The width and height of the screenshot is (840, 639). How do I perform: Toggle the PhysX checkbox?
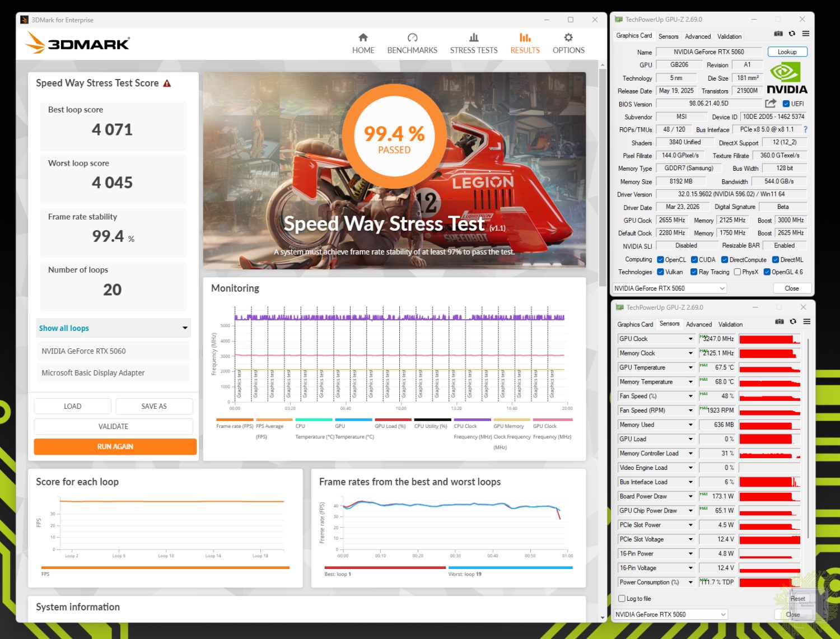tap(737, 272)
